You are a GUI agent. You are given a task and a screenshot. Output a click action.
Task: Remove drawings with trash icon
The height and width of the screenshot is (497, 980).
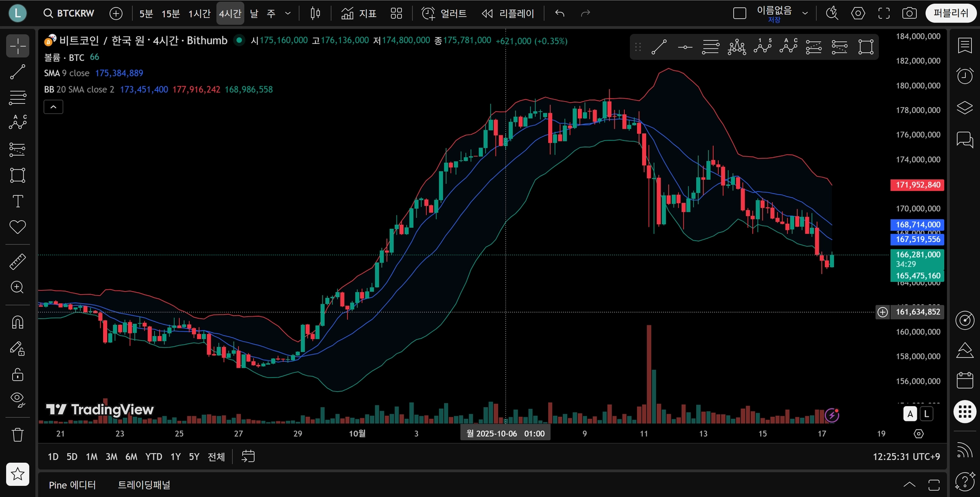click(17, 435)
